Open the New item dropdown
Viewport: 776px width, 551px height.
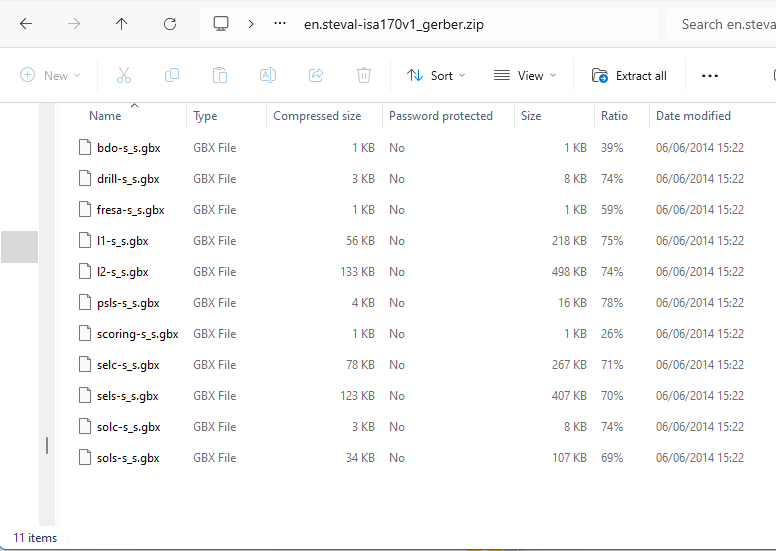50,75
